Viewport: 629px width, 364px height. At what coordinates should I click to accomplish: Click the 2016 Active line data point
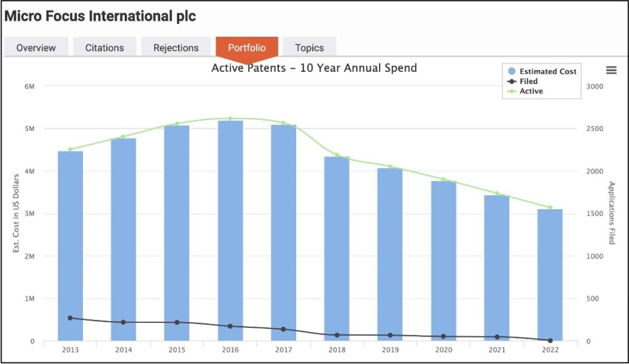click(x=230, y=118)
